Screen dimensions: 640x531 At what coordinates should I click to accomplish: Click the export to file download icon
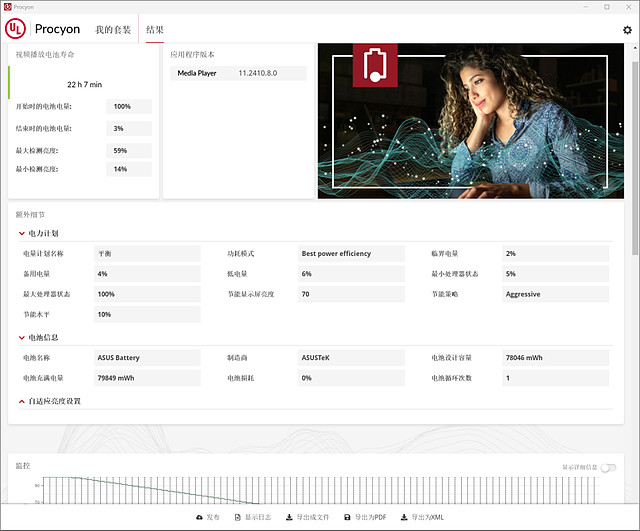click(x=289, y=517)
